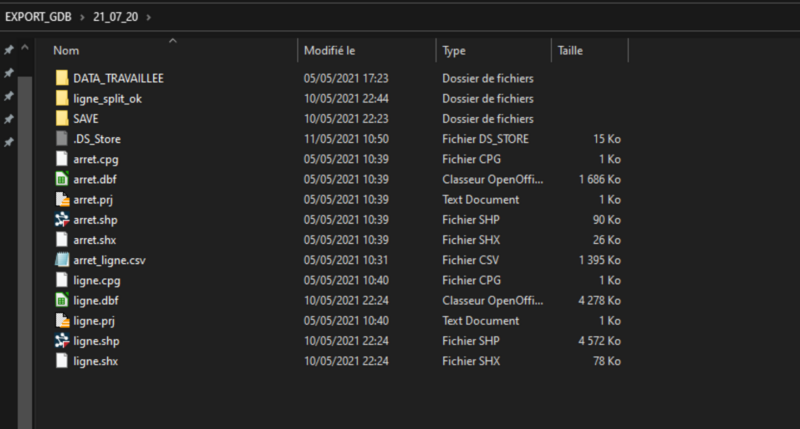800x429 pixels.
Task: Click the DATA_TRAVAILLEE folder icon
Action: click(62, 78)
